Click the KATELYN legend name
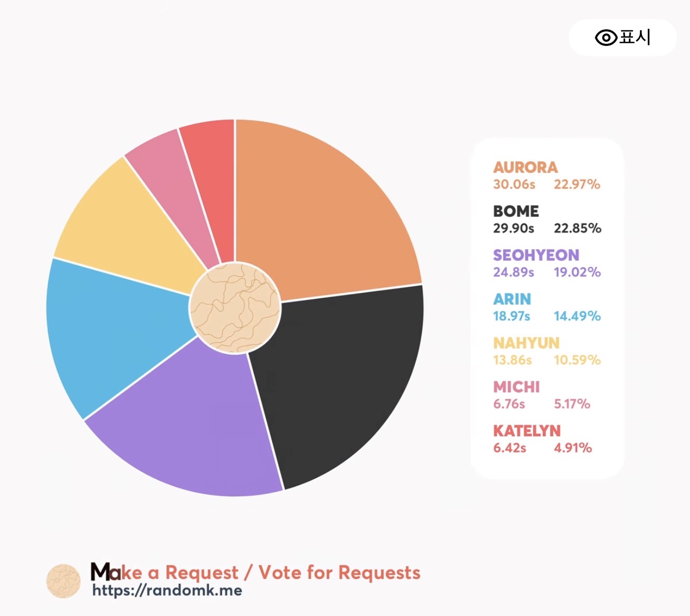 click(x=527, y=431)
